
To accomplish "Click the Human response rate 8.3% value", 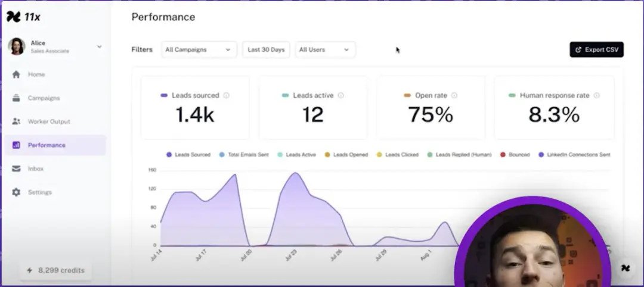I will point(554,115).
